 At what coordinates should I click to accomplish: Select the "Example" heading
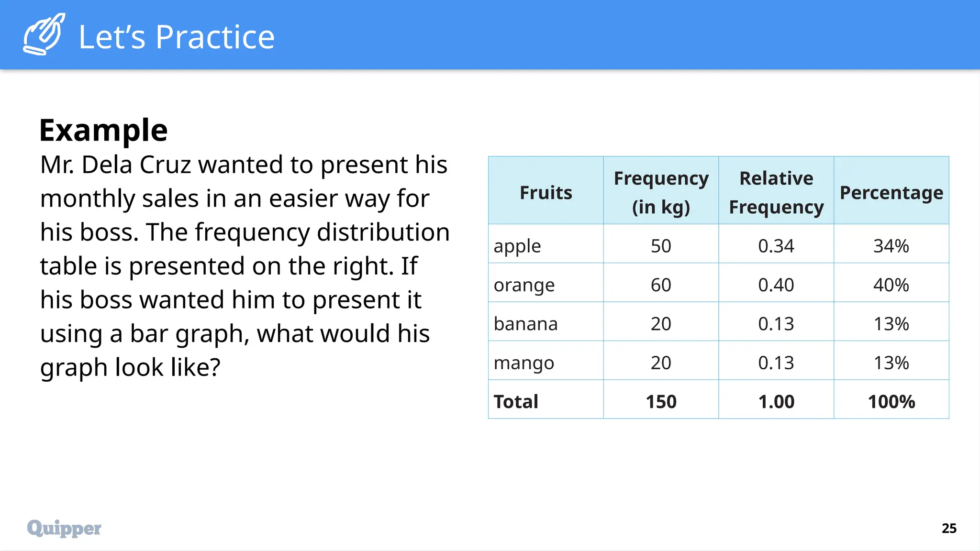click(103, 130)
